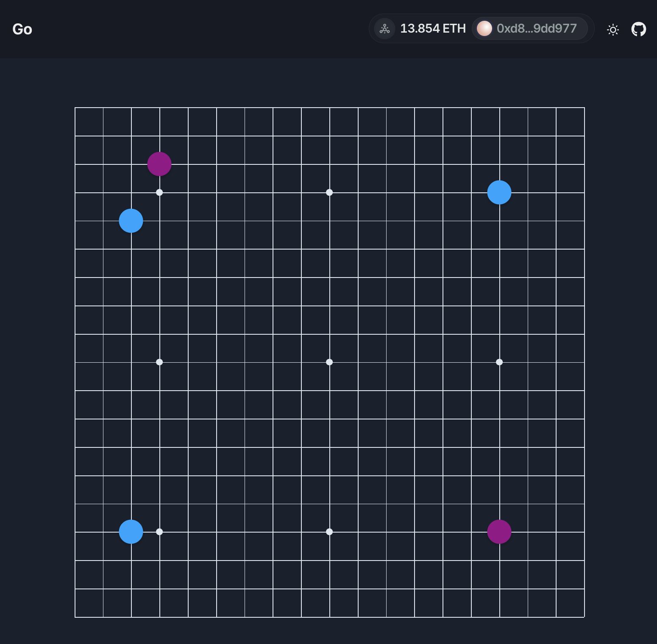Open the network selector icon
Viewport: 657px width, 644px height.
(x=384, y=29)
